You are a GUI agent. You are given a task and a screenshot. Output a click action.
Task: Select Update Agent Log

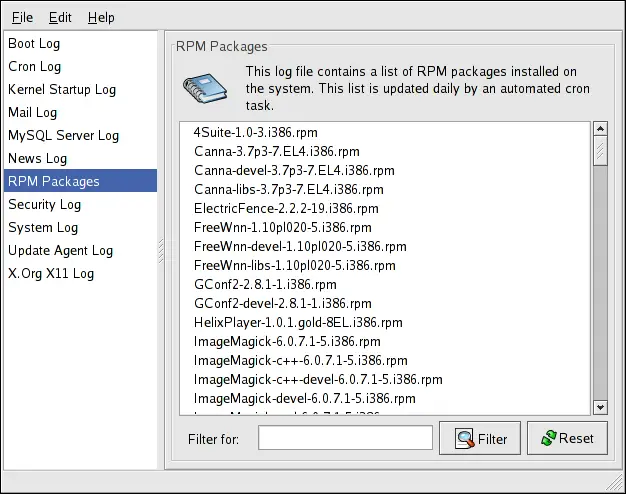[60, 251]
